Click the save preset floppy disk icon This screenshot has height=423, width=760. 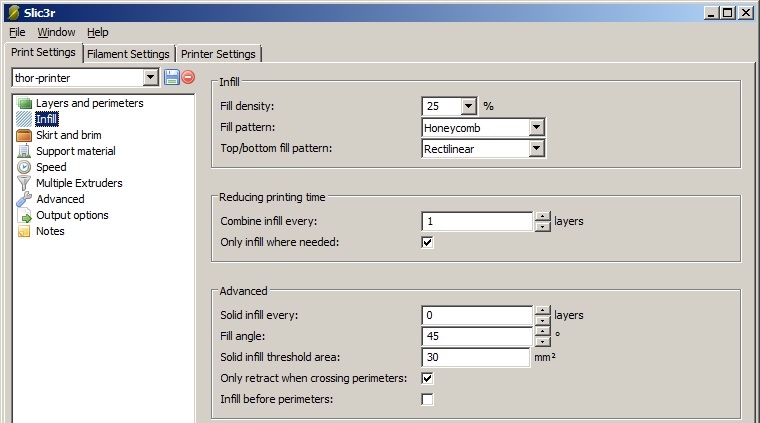click(x=172, y=78)
